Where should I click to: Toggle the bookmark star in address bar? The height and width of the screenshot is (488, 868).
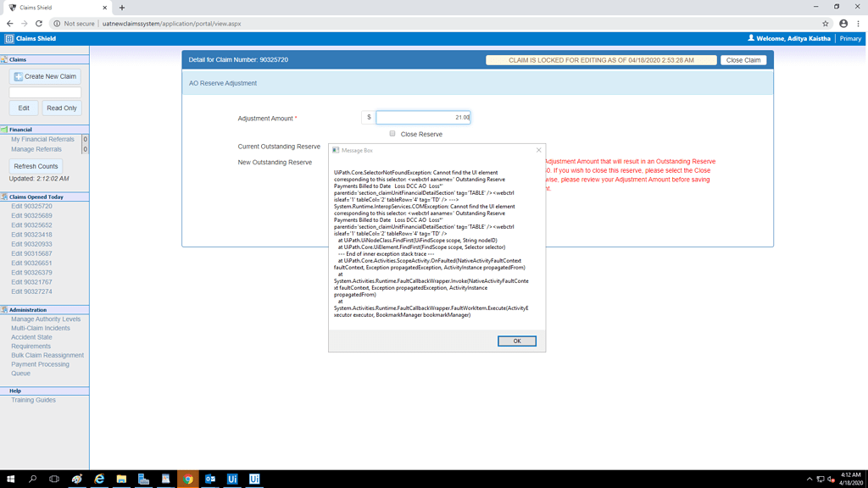tap(826, 25)
